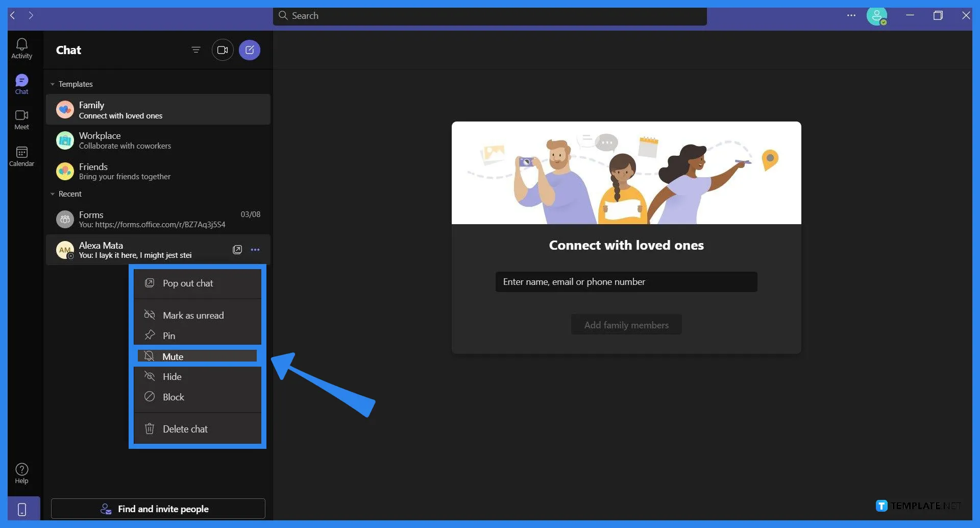
Task: Click the name, email or phone number field
Action: (626, 281)
